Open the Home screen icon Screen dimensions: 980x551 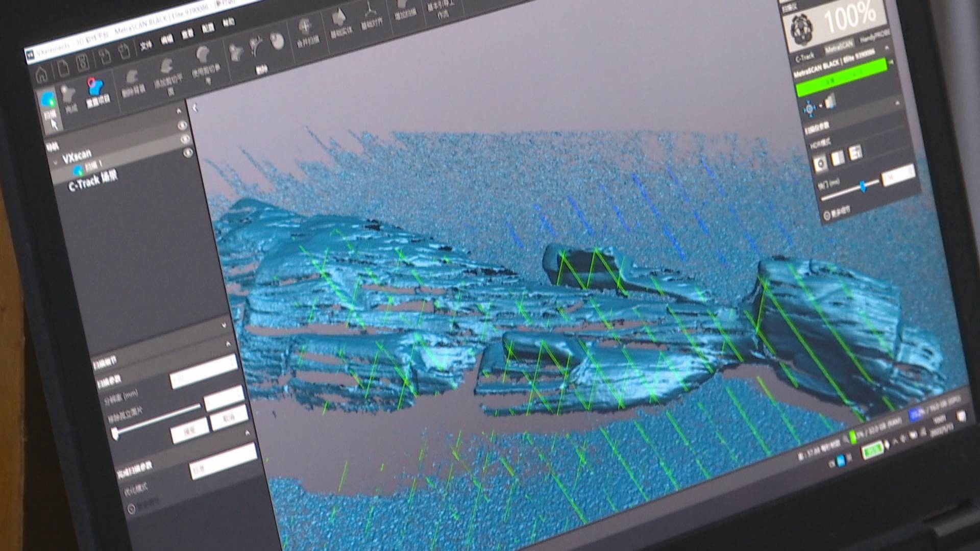pos(41,75)
